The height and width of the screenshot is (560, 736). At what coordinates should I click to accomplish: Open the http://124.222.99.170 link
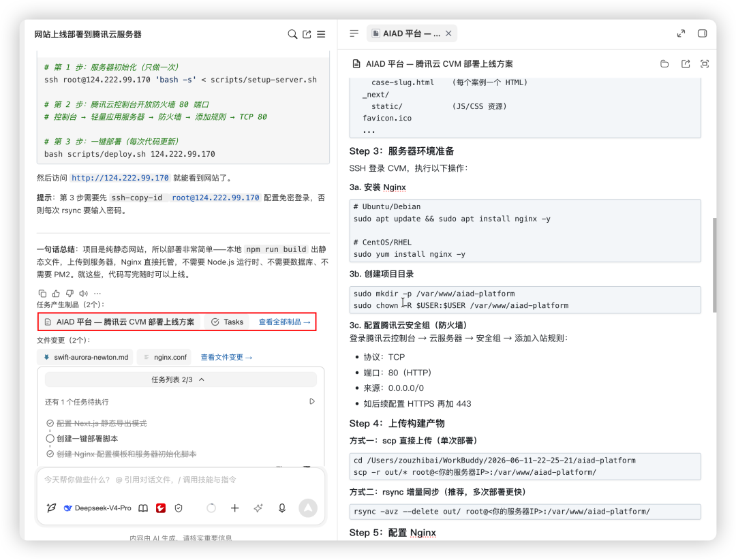[x=120, y=178]
